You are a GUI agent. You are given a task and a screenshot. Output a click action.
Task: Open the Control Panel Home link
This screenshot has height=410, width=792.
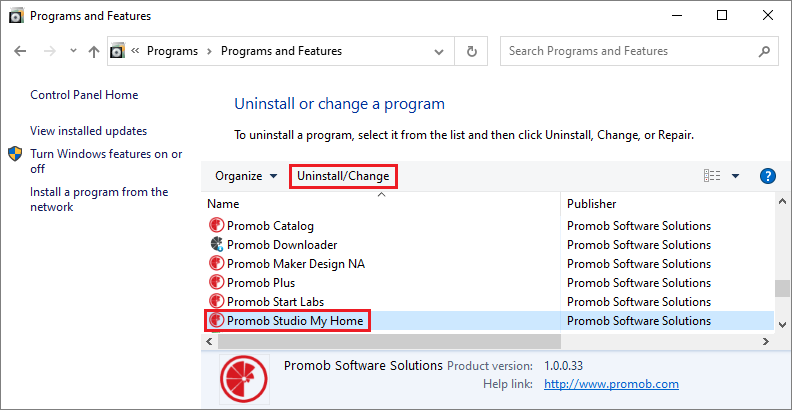tap(84, 95)
